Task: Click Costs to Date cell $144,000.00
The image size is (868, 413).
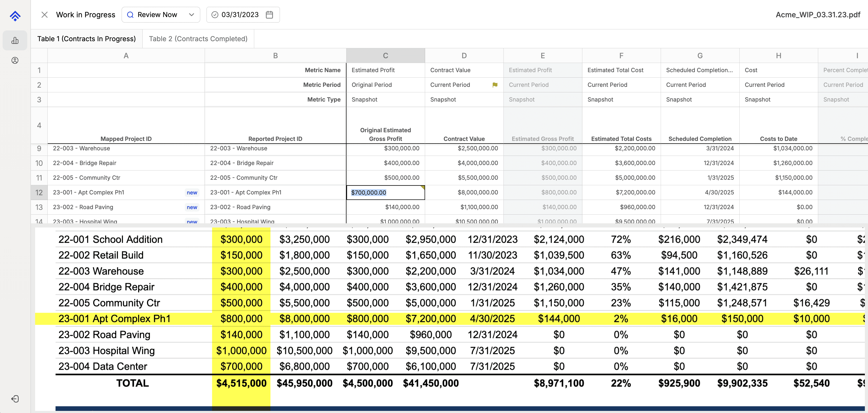Action: pyautogui.click(x=778, y=192)
